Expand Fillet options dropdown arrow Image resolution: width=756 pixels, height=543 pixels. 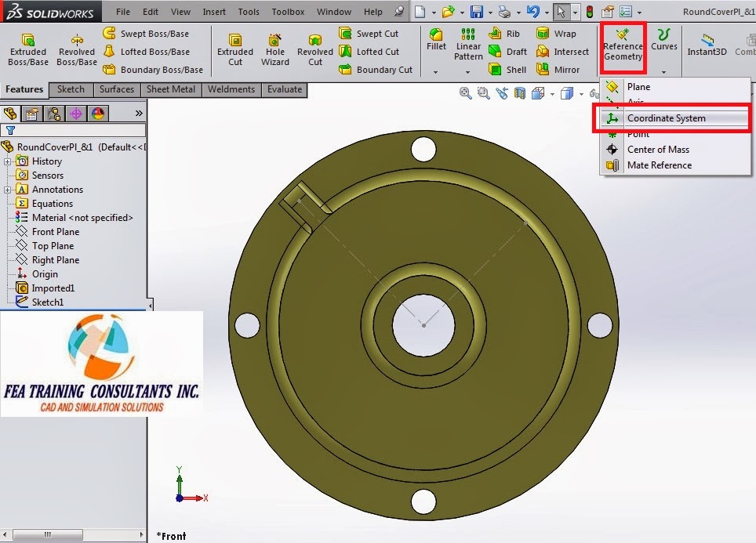pos(435,72)
